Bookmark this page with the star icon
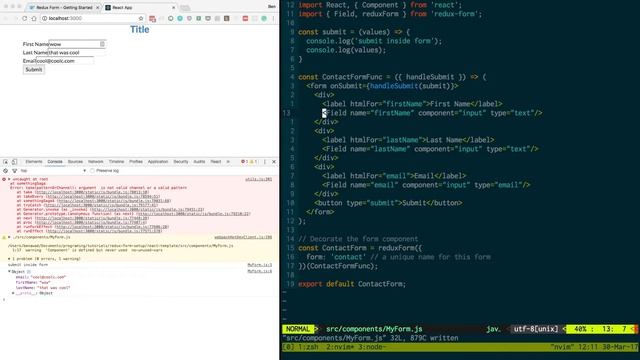This screenshot has width=640, height=360. click(x=141, y=18)
